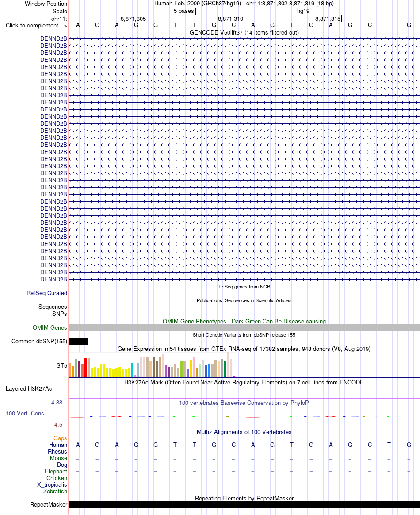The width and height of the screenshot is (420, 515).
Task: Click the GTEx ST5 expression bar chart
Action: click(152, 365)
